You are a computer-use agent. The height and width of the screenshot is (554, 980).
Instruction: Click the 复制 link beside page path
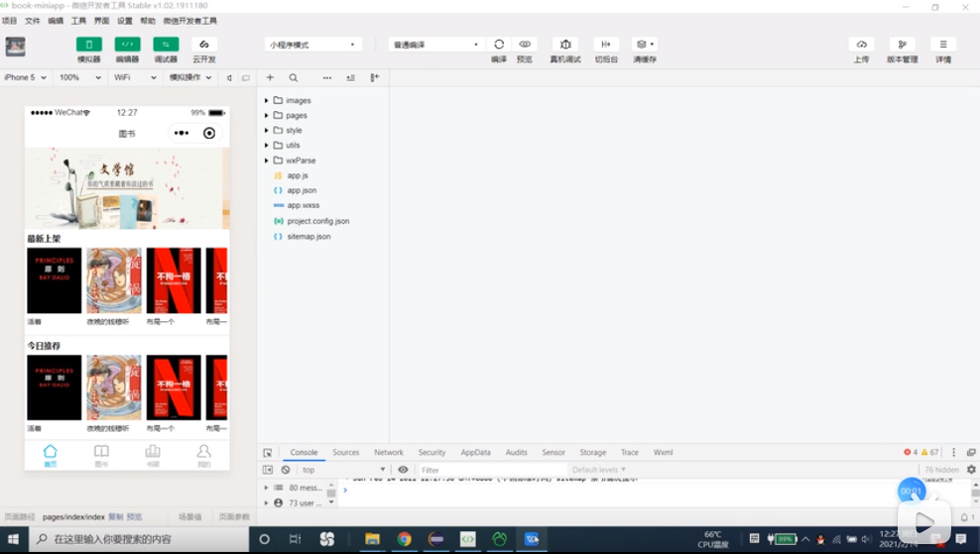click(116, 517)
